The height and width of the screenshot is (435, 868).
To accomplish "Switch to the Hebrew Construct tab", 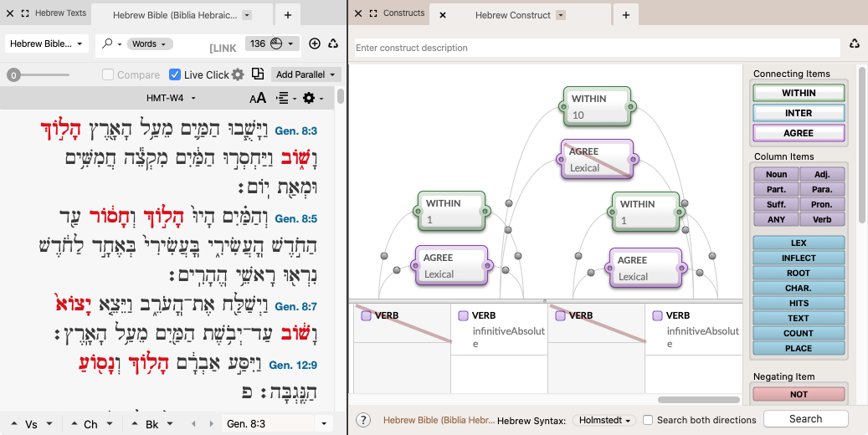I will click(x=512, y=15).
